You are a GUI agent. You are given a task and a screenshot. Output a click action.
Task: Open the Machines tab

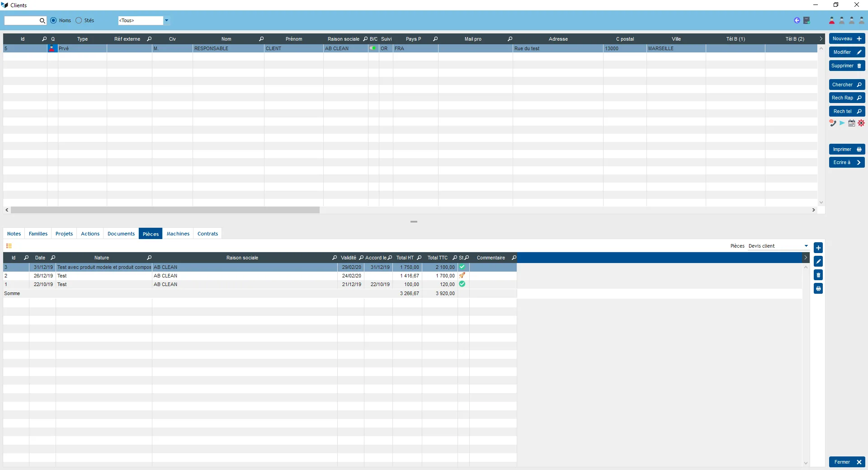[x=178, y=234]
